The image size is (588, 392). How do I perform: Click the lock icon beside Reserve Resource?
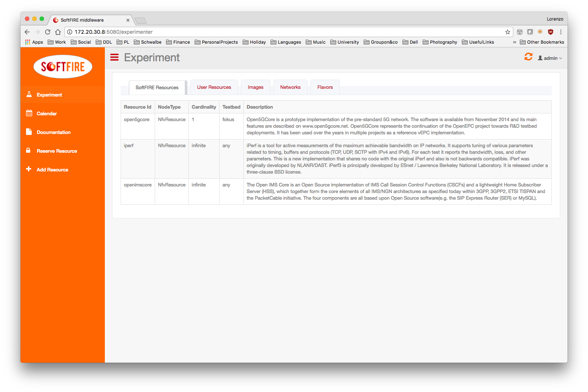tap(28, 150)
